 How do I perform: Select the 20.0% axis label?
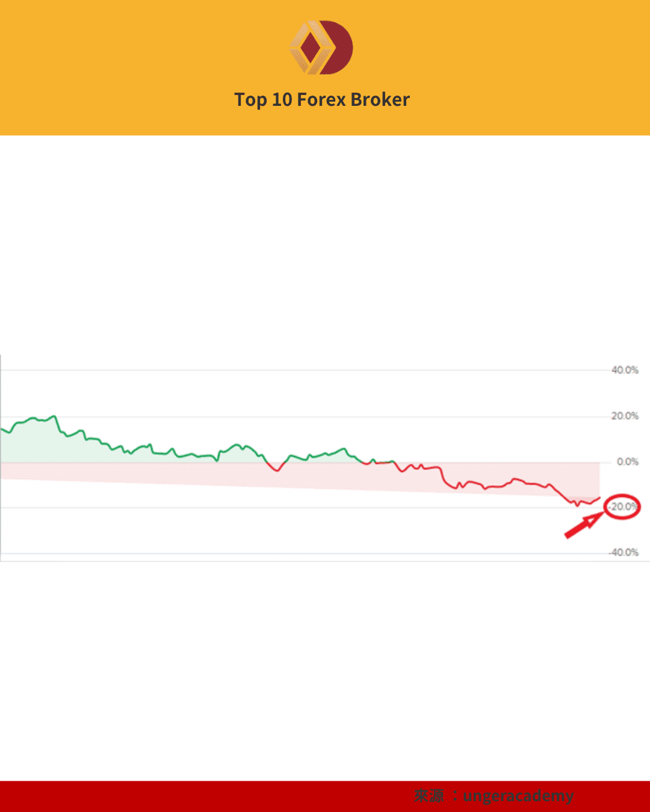(625, 416)
